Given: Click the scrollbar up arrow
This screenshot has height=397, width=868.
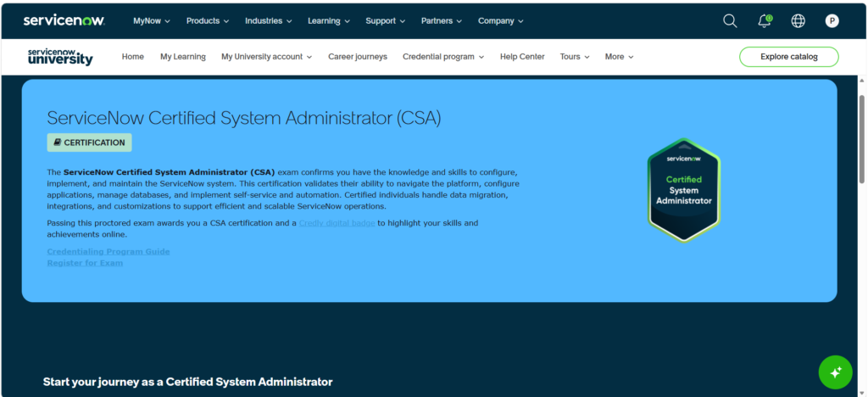Looking at the screenshot, I should coord(862,81).
